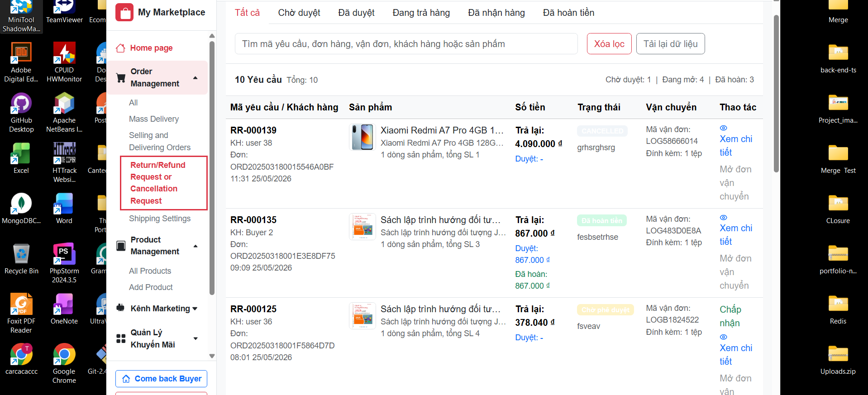This screenshot has height=395, width=868.
Task: Click the eye icon in row RR-000125
Action: pyautogui.click(x=723, y=337)
